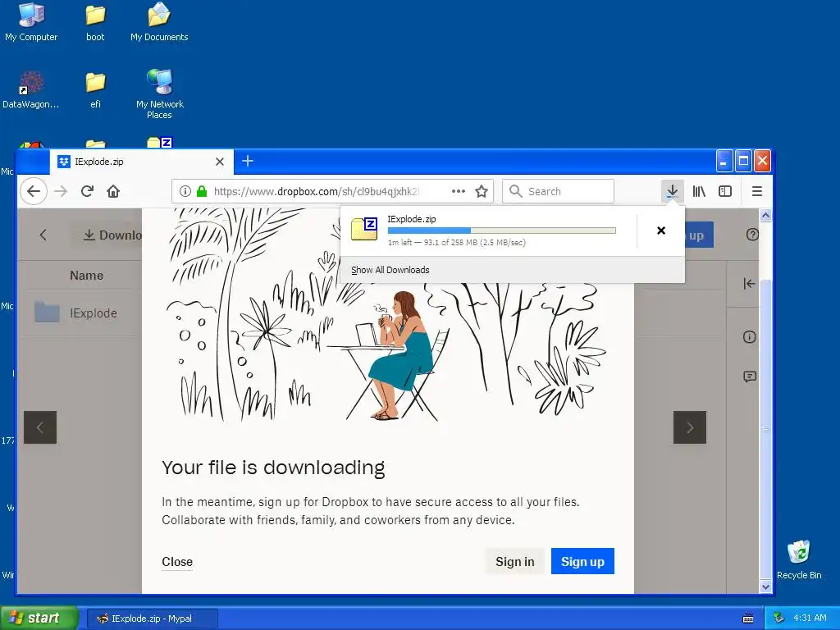This screenshot has width=840, height=630.
Task: Select IExplode.zip - Mypal taskbar button
Action: [152, 619]
